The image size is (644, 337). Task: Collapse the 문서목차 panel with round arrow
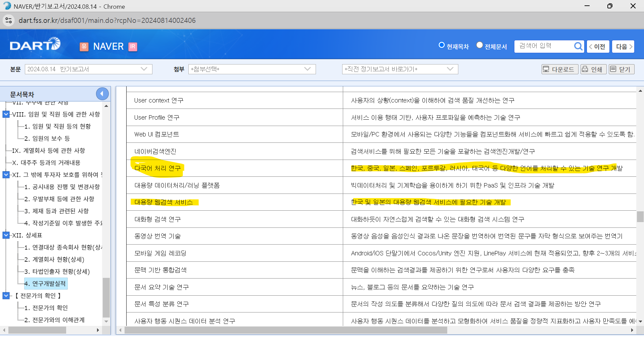point(102,93)
